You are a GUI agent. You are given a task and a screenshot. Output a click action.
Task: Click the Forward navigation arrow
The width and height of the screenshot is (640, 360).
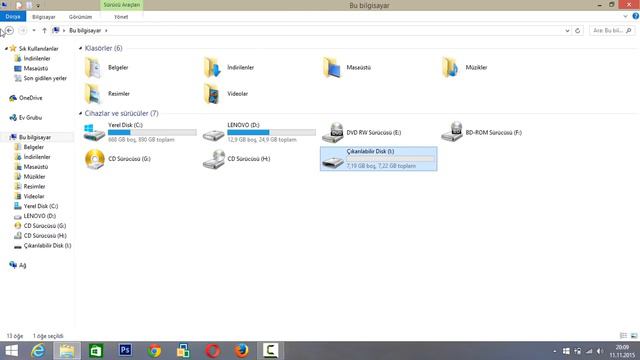point(23,31)
